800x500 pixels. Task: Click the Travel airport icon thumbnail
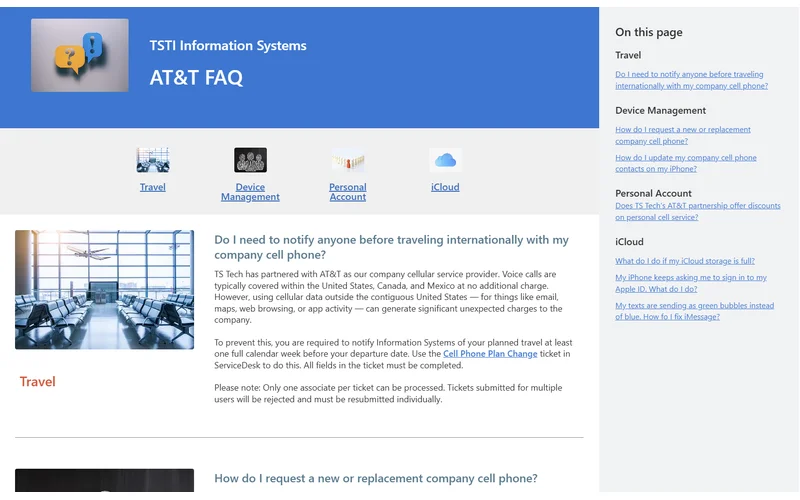(x=153, y=160)
